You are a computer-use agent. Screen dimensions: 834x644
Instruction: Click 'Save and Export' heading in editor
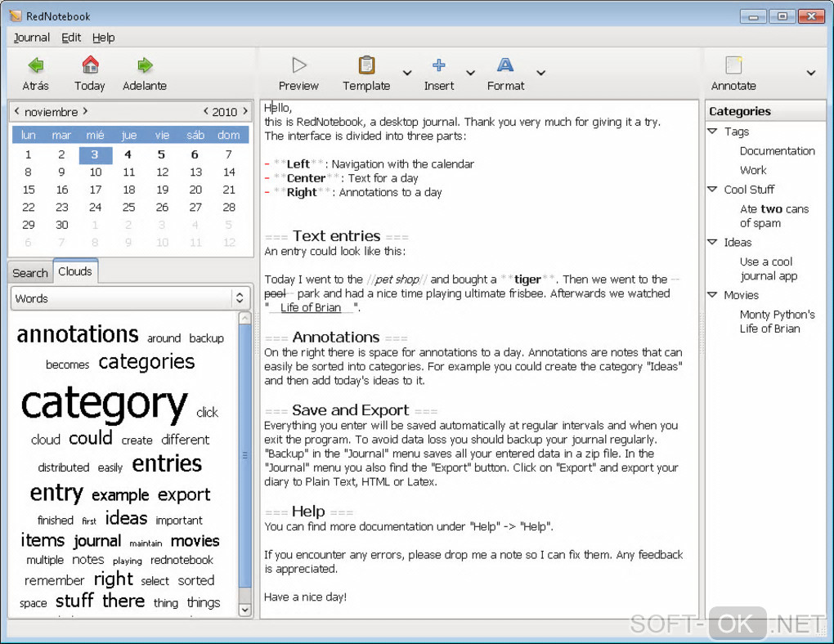(x=351, y=410)
